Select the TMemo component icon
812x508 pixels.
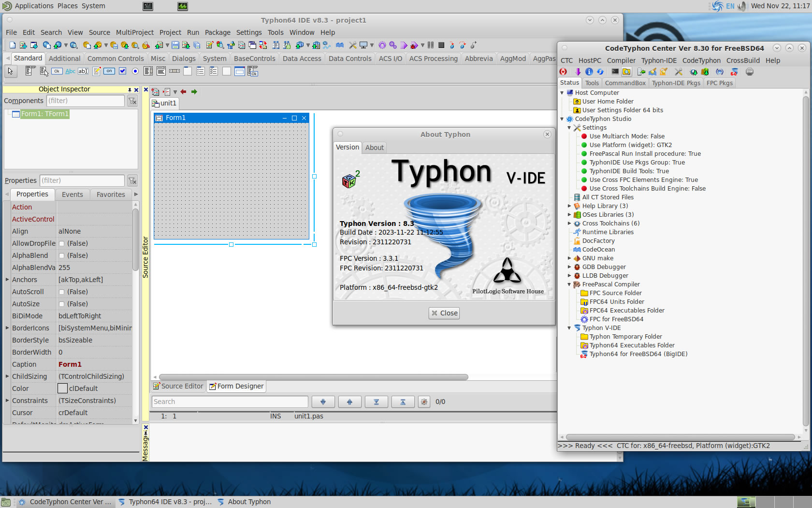(96, 71)
